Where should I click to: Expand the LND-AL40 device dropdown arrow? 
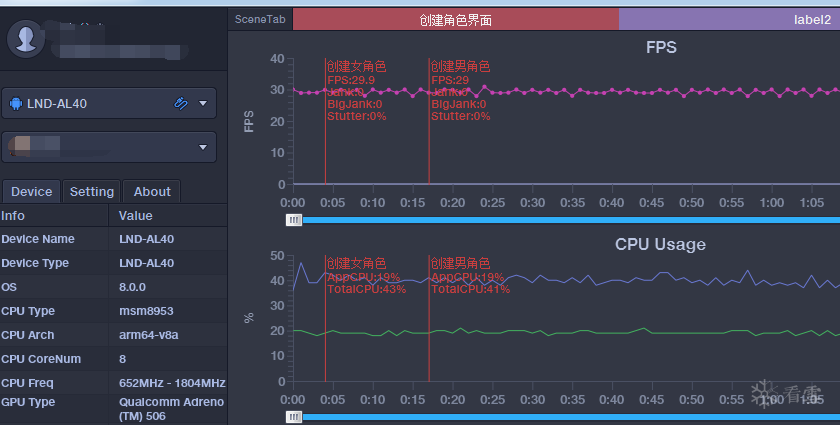[x=203, y=103]
